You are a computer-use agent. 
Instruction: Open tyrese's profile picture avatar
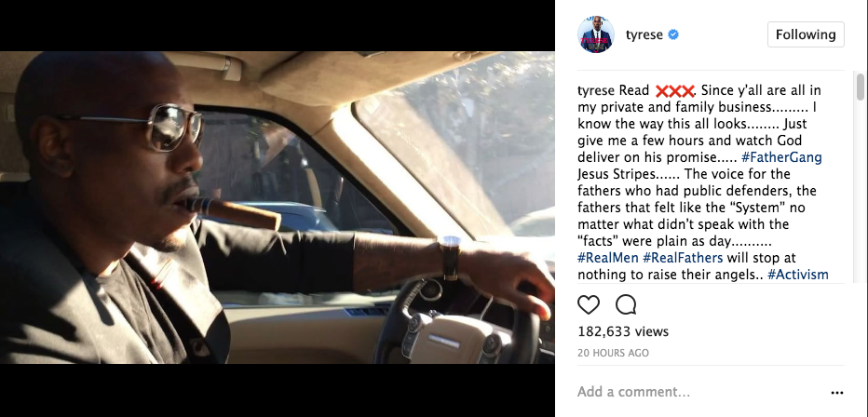(596, 34)
